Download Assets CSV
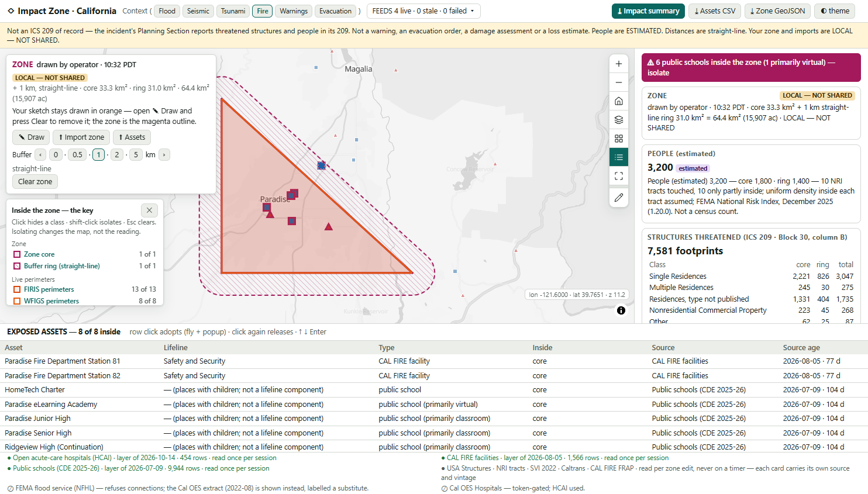Image resolution: width=868 pixels, height=494 pixels. (x=715, y=11)
